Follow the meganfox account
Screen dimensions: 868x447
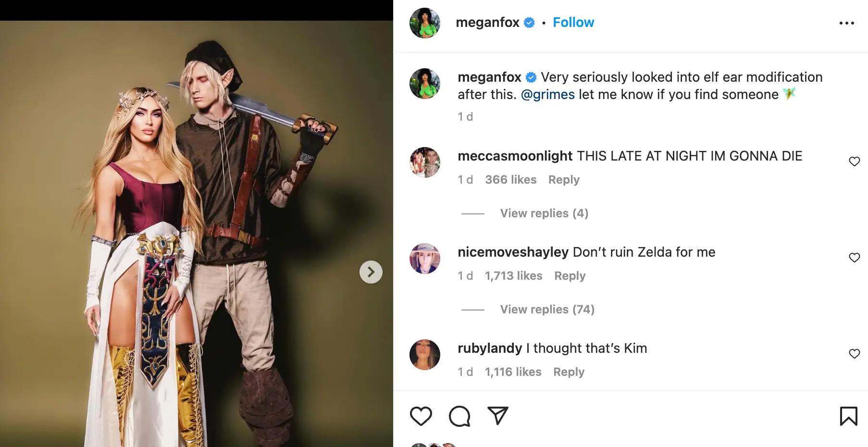pos(573,23)
